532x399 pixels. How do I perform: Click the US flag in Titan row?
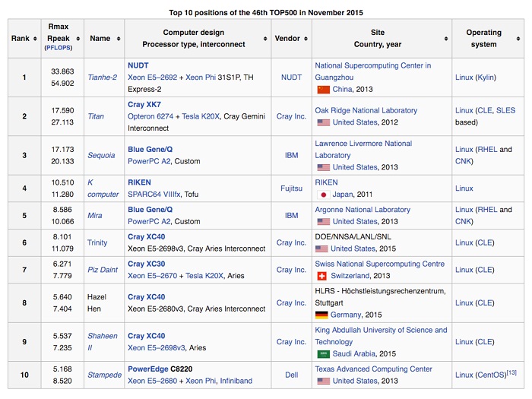323,122
